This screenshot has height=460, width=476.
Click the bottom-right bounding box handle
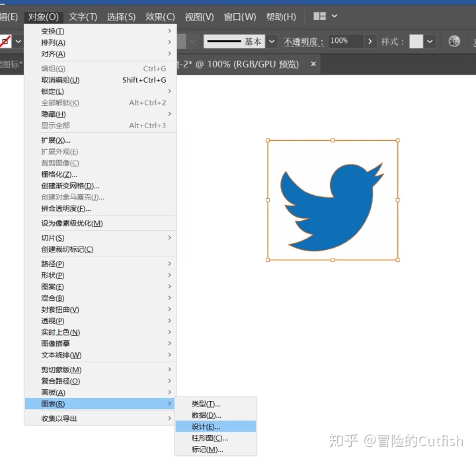click(398, 260)
